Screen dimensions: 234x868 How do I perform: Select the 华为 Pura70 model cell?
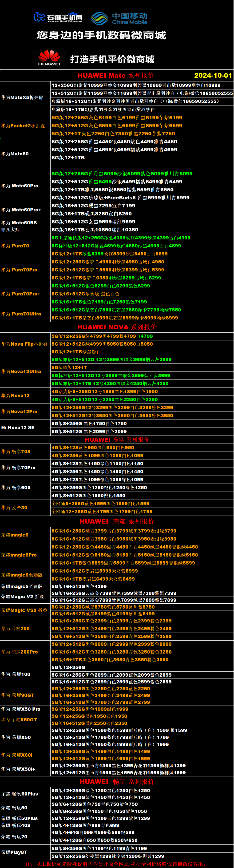pos(25,246)
